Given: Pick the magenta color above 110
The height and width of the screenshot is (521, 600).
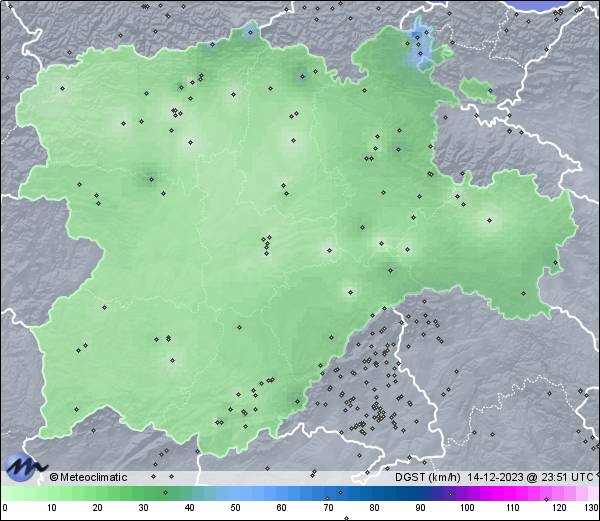Looking at the screenshot, I should click(513, 493).
